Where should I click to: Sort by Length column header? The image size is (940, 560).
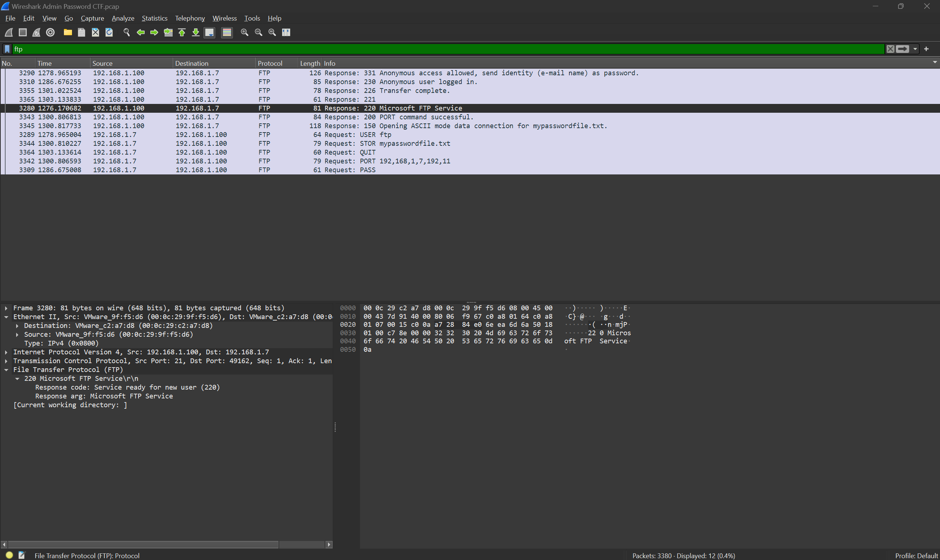(x=310, y=64)
